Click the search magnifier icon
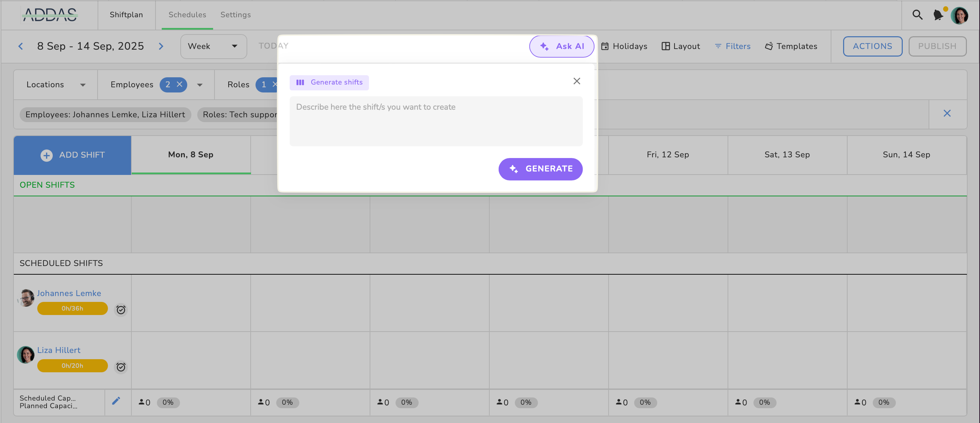Viewport: 980px width, 423px height. pos(917,15)
